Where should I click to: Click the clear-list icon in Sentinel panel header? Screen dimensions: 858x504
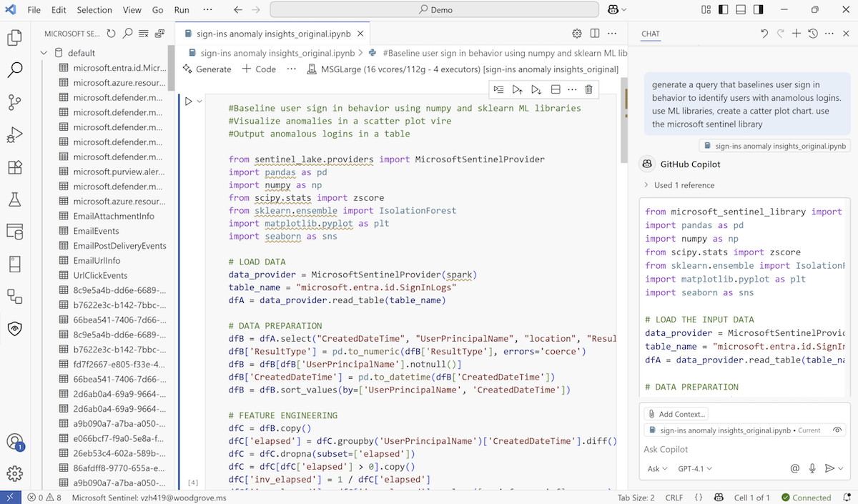coord(144,34)
